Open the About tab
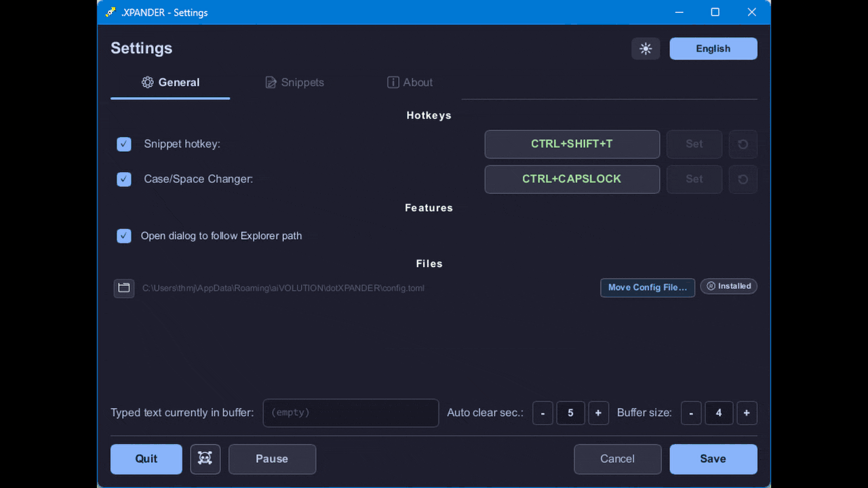Image resolution: width=868 pixels, height=488 pixels. click(x=410, y=83)
